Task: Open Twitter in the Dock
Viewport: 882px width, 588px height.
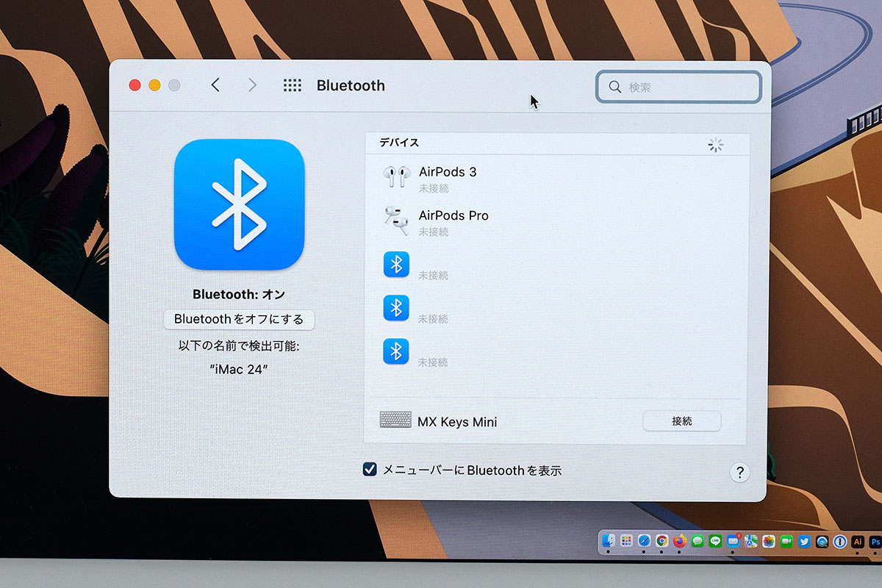Action: pyautogui.click(x=804, y=541)
